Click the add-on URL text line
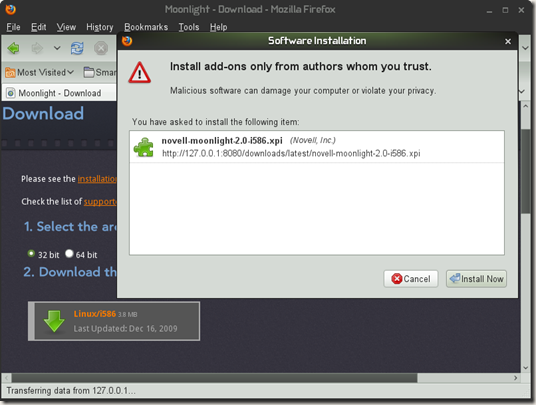536x405 pixels. click(x=291, y=153)
